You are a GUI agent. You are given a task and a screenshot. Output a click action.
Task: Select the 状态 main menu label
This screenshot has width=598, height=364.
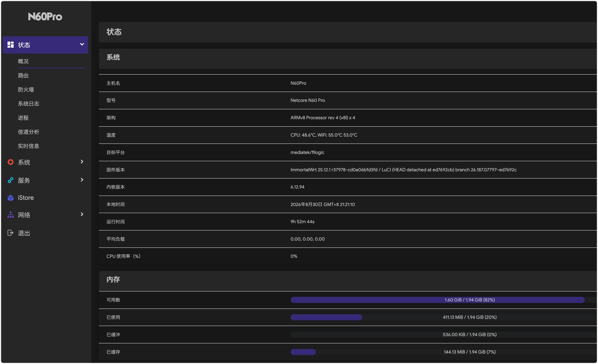24,45
